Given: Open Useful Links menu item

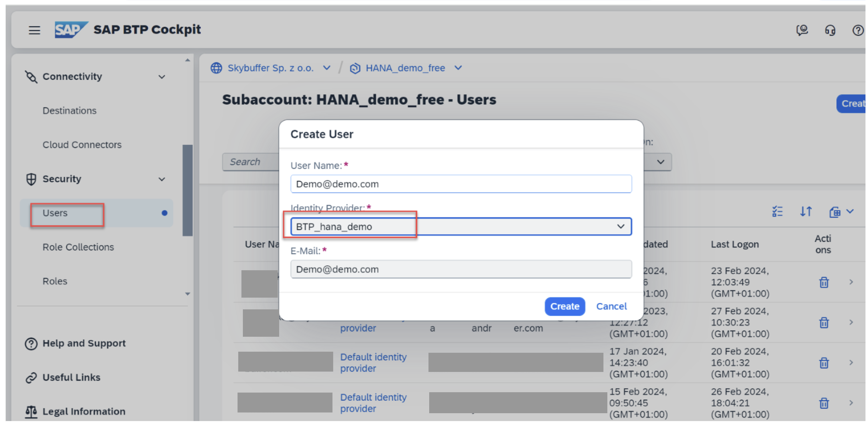Looking at the screenshot, I should pyautogui.click(x=71, y=378).
